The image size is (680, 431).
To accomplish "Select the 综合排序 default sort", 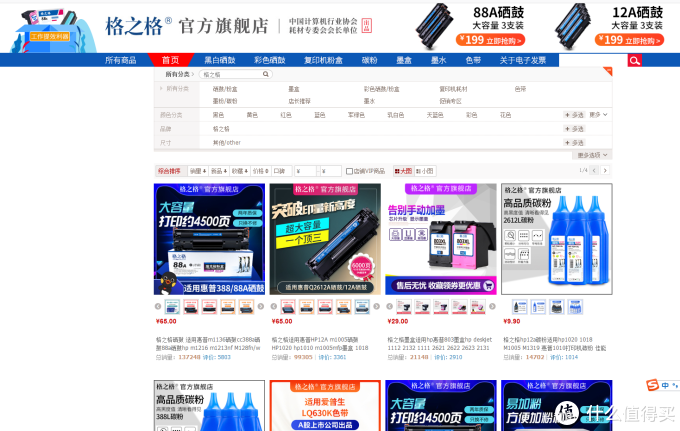I will pos(171,171).
